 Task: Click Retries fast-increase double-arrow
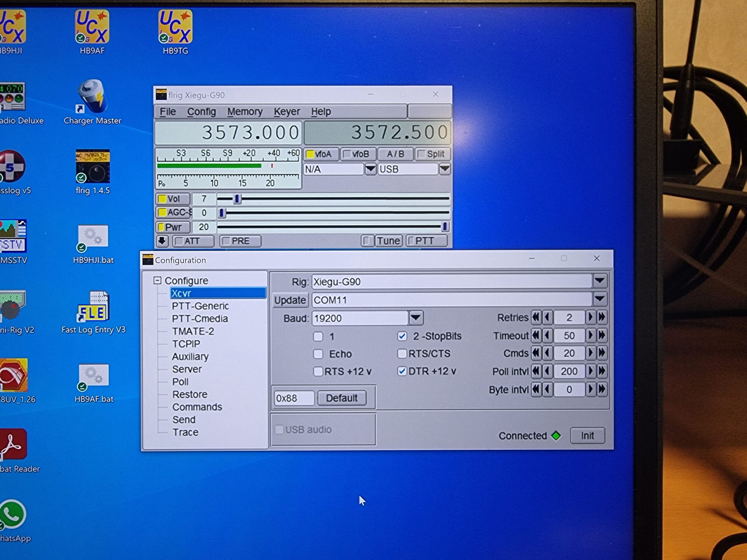click(x=601, y=317)
